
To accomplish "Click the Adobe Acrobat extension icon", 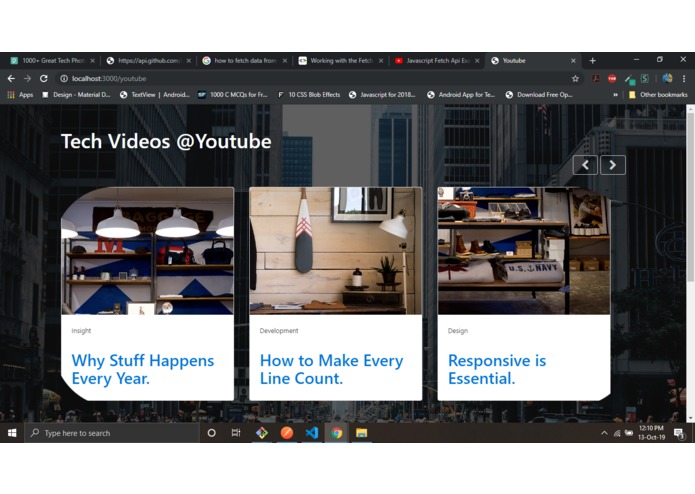I will [x=595, y=78].
